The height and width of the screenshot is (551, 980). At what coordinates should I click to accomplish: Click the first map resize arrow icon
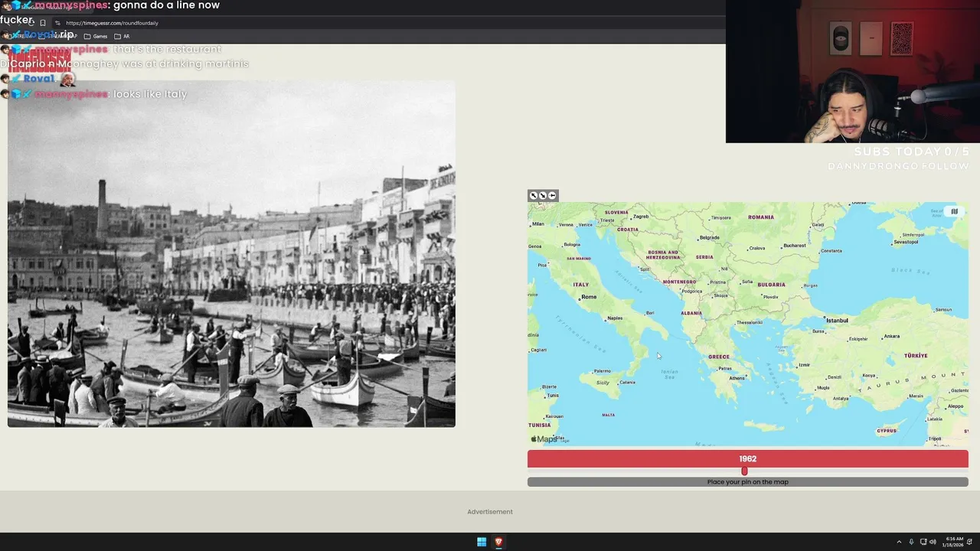(x=534, y=195)
